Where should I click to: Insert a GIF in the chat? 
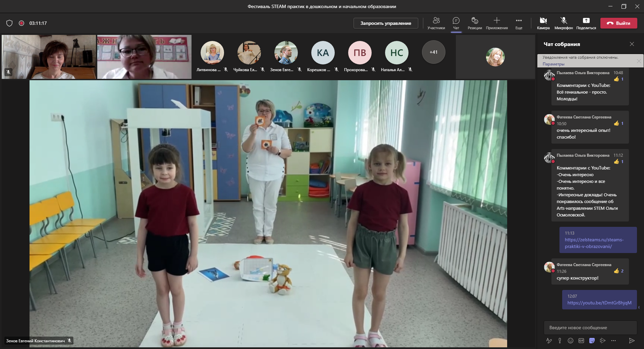pos(581,341)
